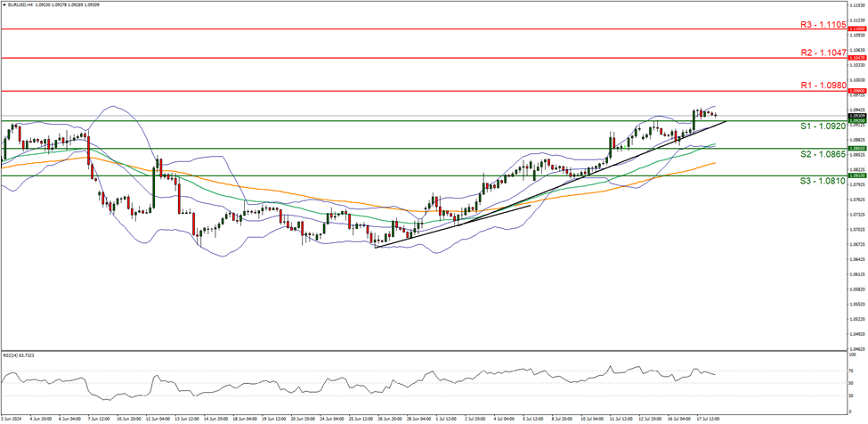
Task: Click the red 1.0470 price tag on axis
Action: point(856,57)
